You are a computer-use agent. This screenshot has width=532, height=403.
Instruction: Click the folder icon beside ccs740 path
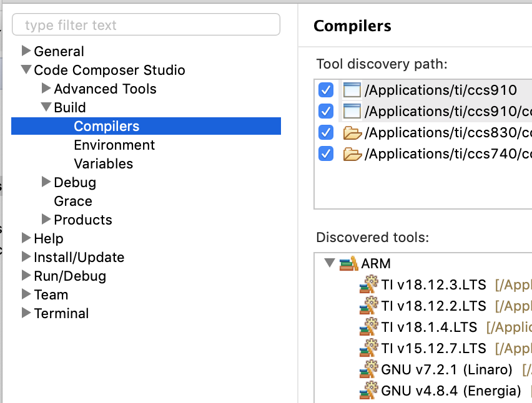(352, 154)
